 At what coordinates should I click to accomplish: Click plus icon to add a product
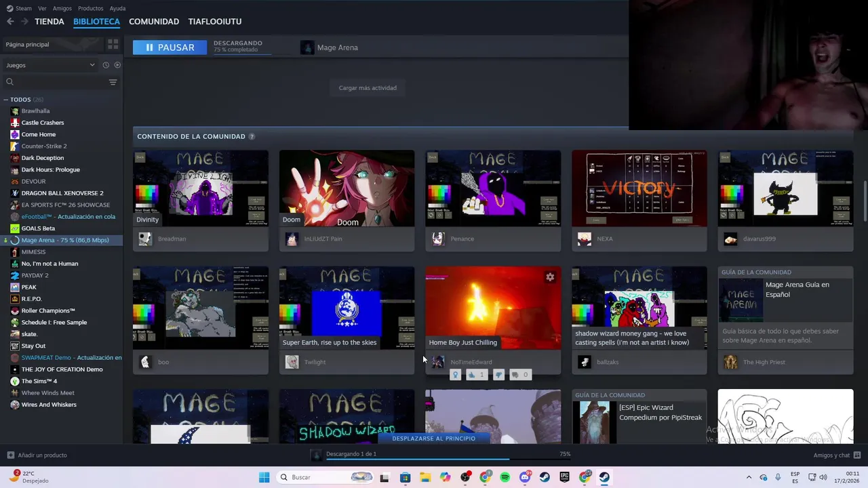point(10,455)
